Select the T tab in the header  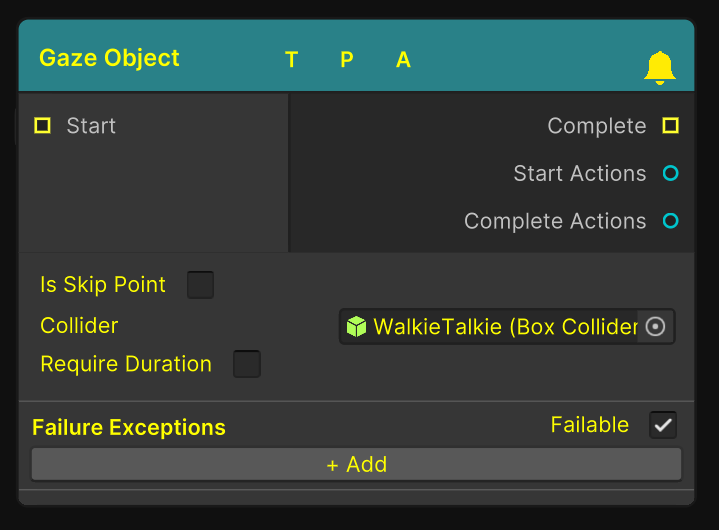291,60
